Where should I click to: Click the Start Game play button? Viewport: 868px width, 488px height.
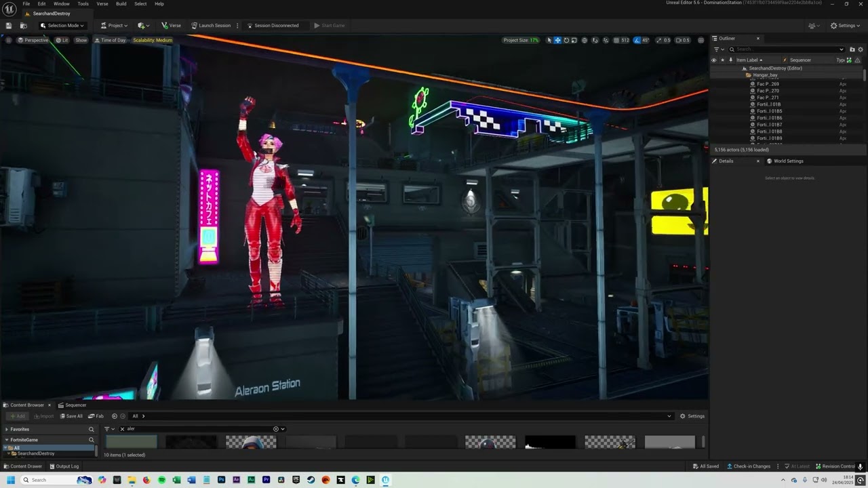[x=330, y=26]
